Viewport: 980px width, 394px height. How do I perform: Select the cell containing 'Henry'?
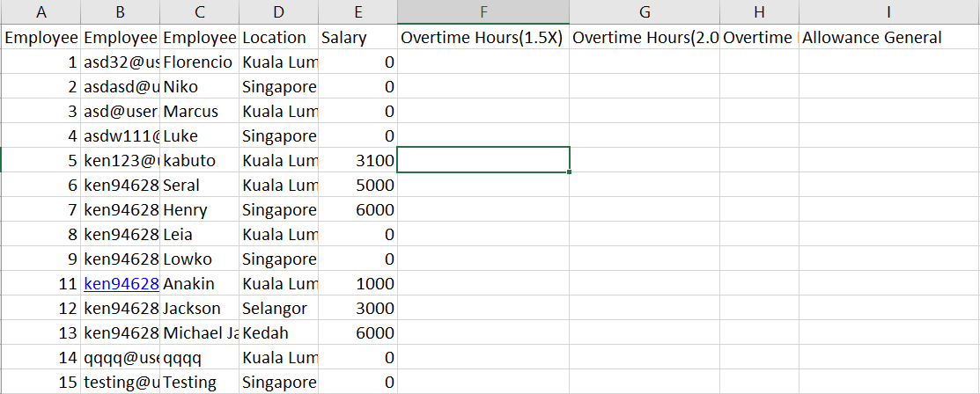click(199, 210)
